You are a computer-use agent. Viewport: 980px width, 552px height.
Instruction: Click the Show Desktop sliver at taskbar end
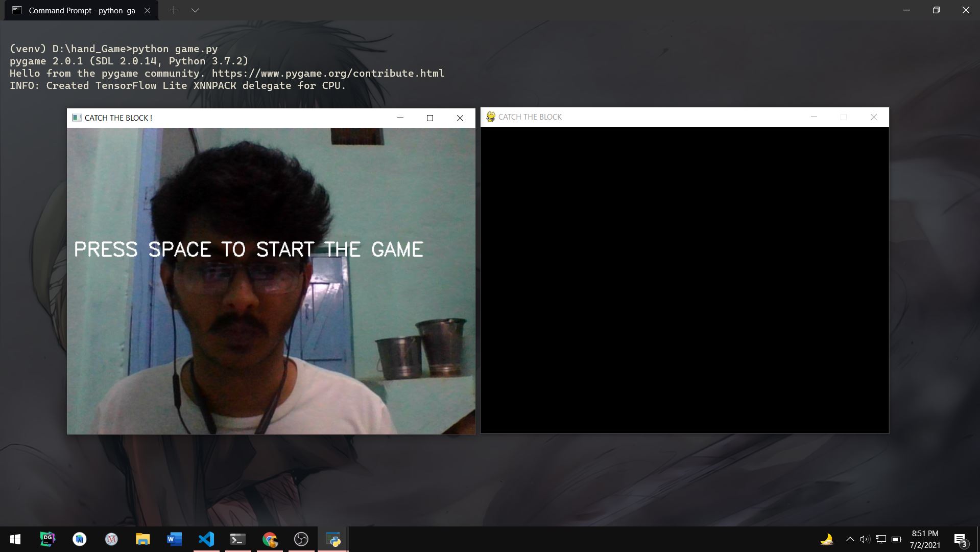[x=978, y=539]
